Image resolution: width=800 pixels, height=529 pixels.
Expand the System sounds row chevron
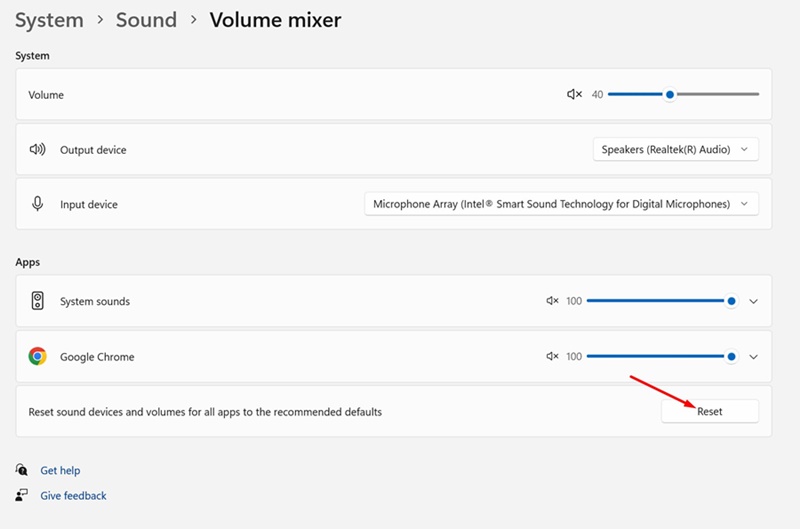point(754,301)
